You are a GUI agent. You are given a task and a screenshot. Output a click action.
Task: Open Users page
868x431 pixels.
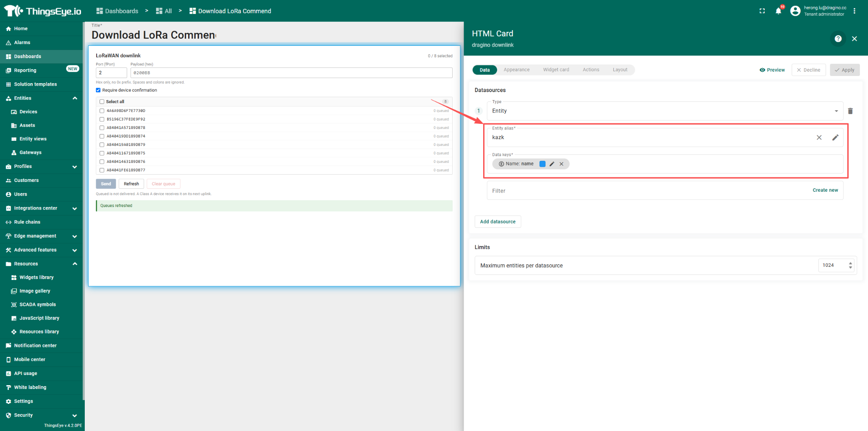click(x=41, y=194)
